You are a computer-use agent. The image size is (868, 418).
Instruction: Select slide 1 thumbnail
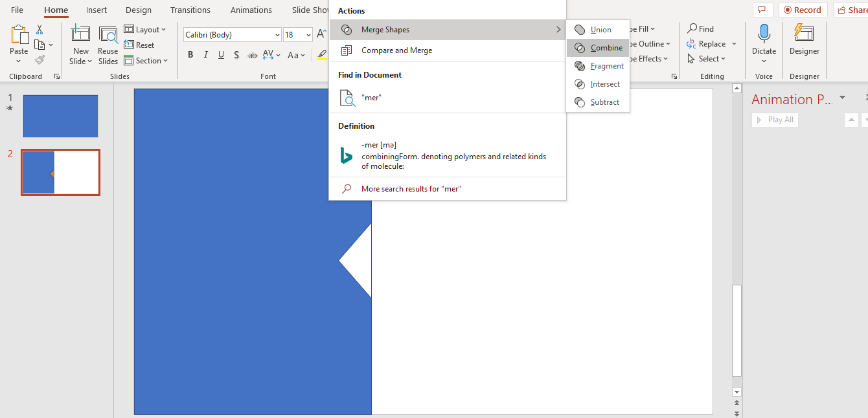60,116
